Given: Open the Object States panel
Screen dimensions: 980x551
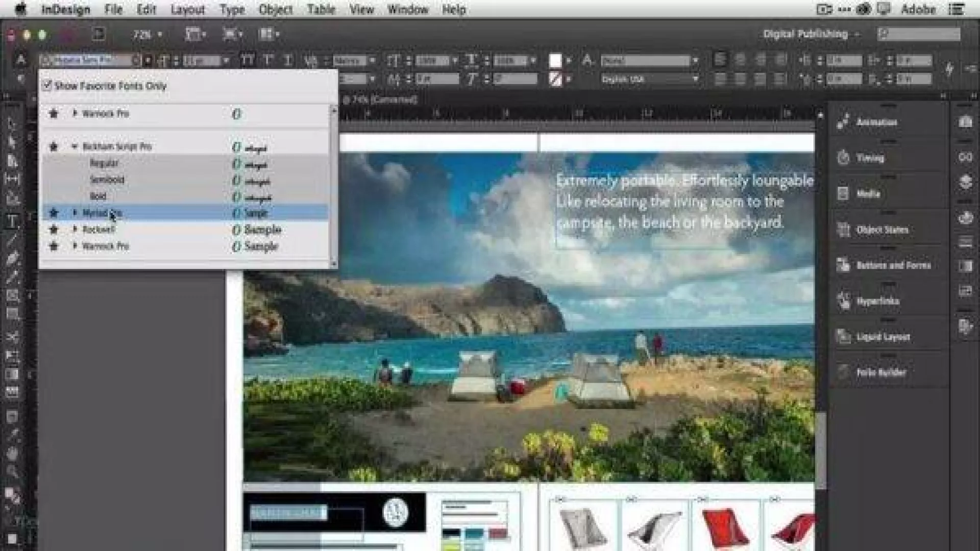Looking at the screenshot, I should 882,230.
